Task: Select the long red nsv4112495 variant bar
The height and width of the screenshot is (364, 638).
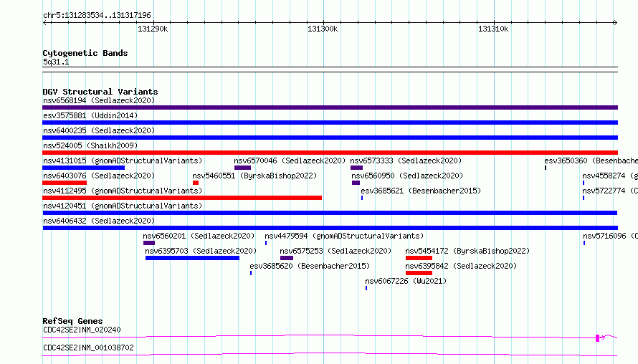Action: 182,198
